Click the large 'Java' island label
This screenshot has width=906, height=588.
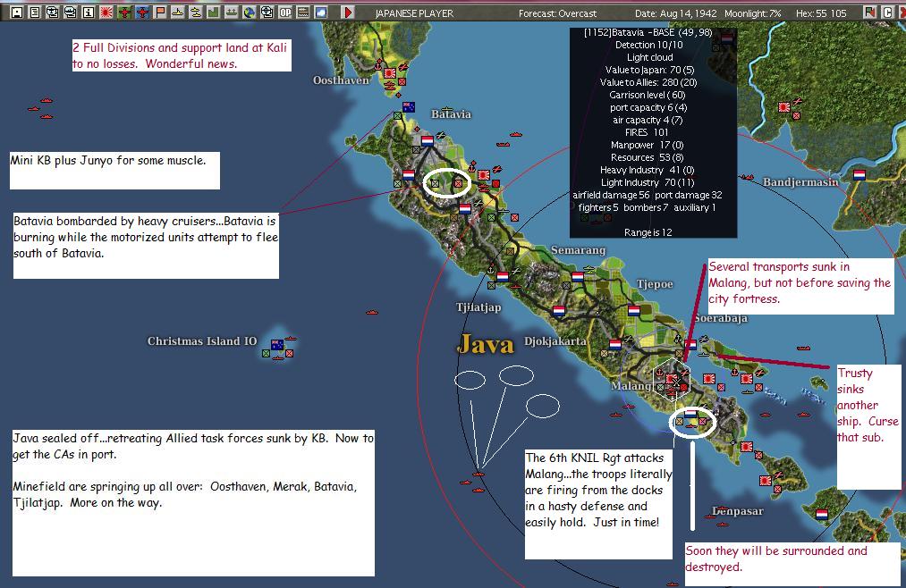click(486, 344)
